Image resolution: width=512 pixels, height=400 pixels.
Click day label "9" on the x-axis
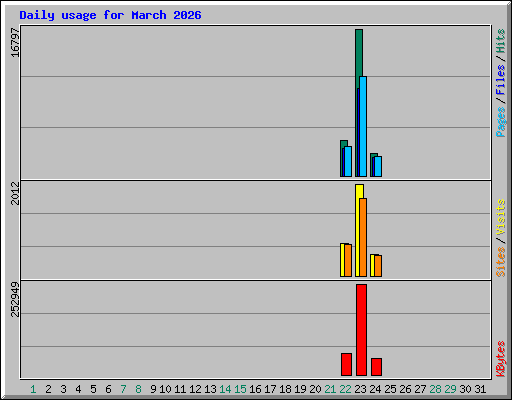tap(153, 389)
